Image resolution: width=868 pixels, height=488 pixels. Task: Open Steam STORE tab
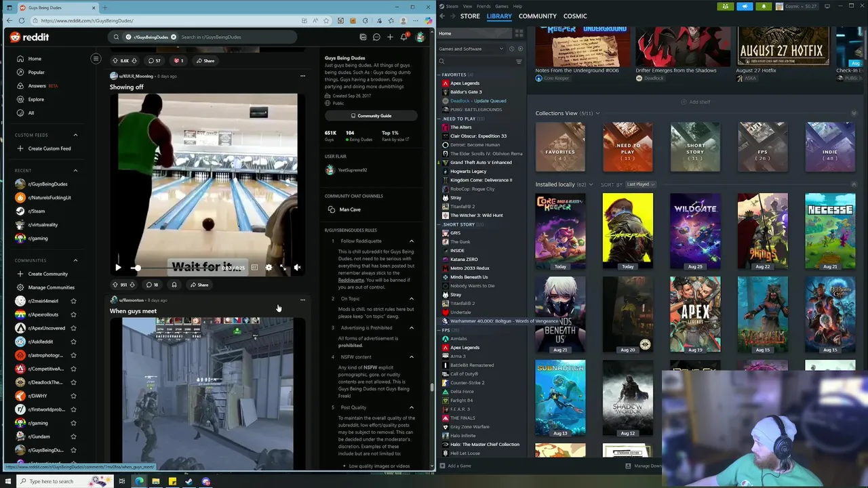(470, 16)
